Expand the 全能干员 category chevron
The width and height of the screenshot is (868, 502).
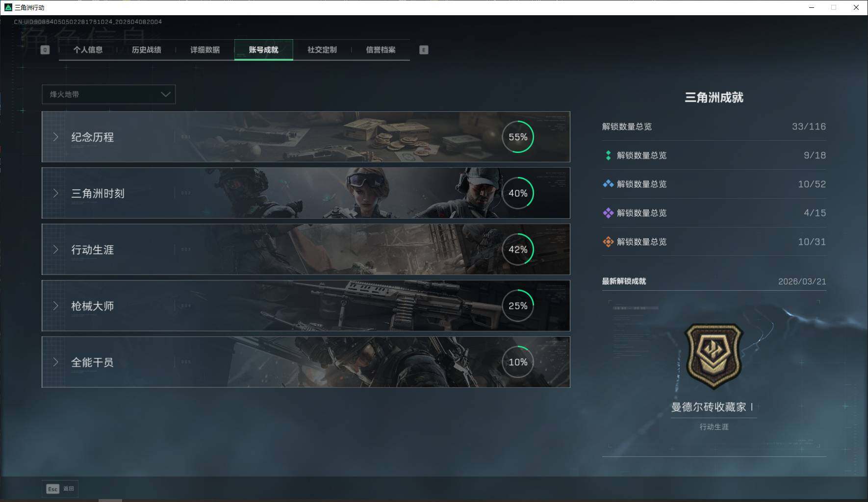(x=55, y=362)
